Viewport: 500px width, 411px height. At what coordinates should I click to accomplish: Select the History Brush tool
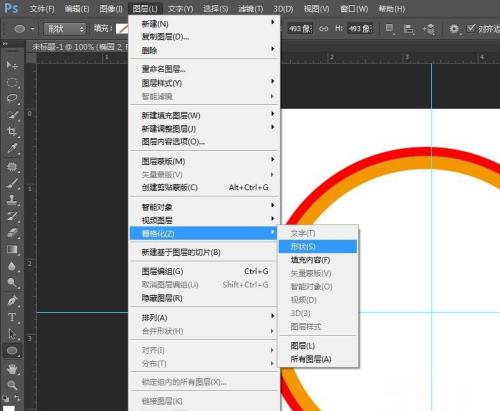click(x=12, y=216)
